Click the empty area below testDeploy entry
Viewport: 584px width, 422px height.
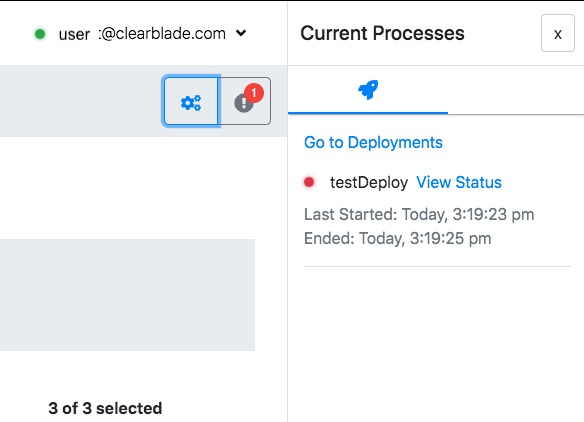point(437,343)
